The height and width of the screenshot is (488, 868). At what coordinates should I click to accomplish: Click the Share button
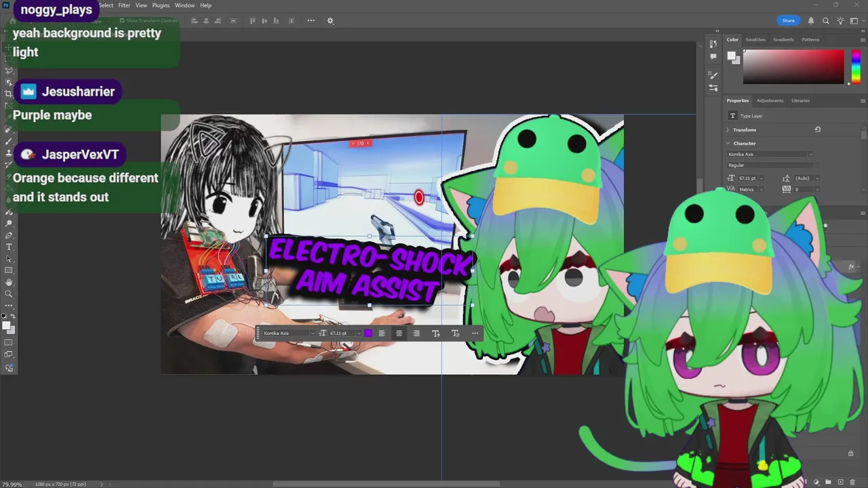pos(788,20)
